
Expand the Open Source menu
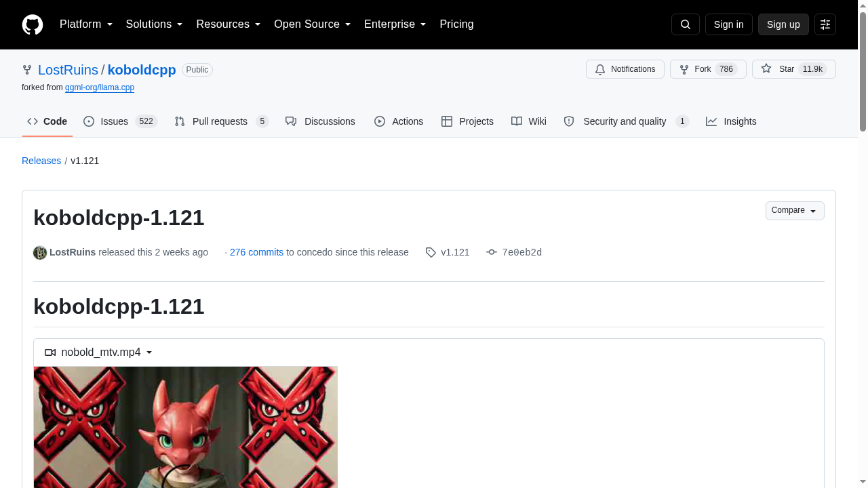pos(313,24)
